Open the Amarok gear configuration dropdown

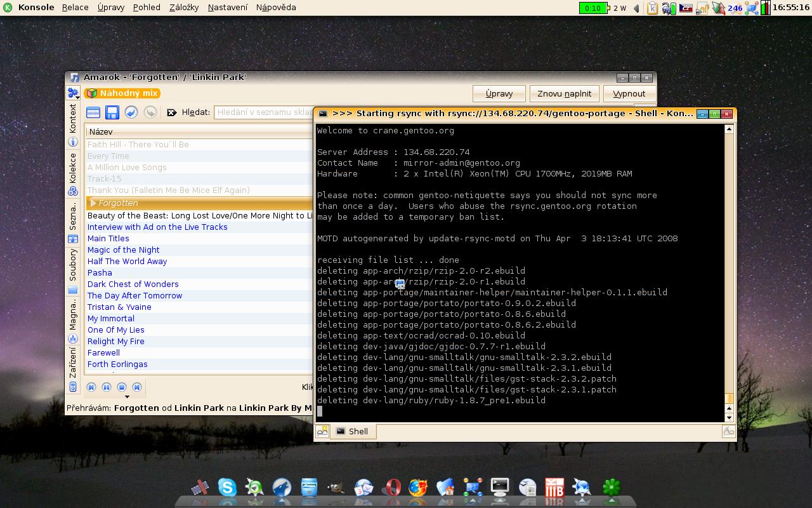pyautogui.click(x=73, y=94)
